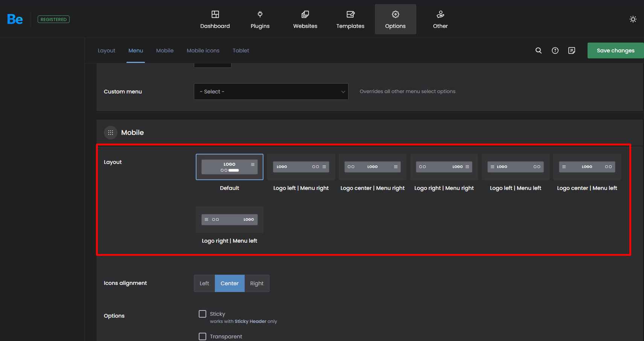Open the Plugins section

coord(260,19)
